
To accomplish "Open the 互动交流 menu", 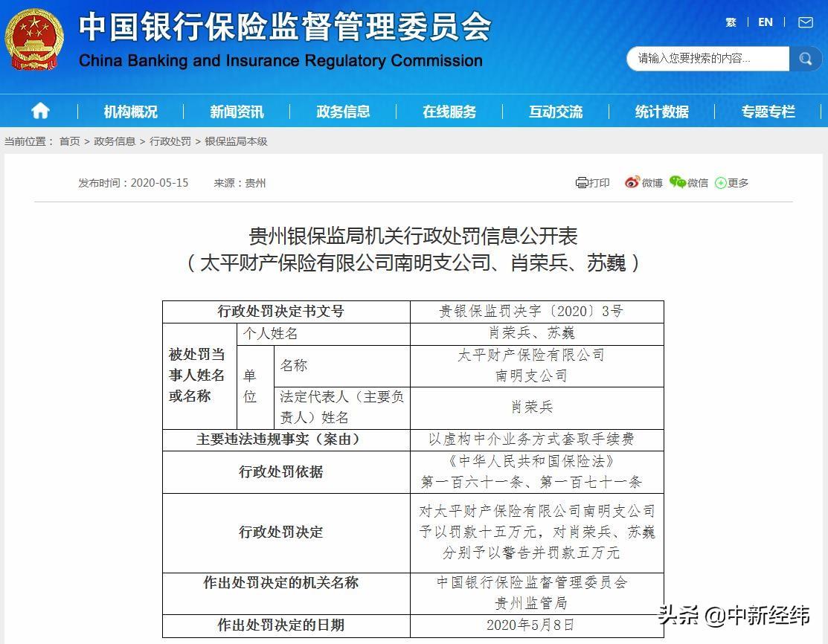I will tap(556, 112).
